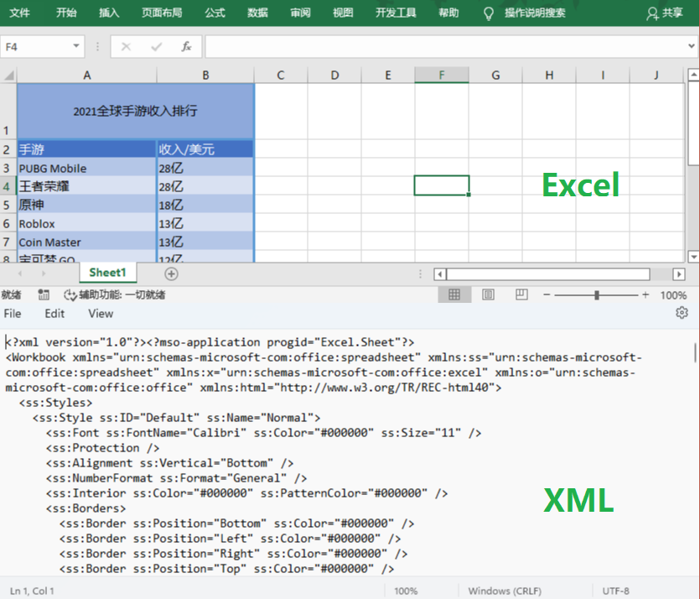The height and width of the screenshot is (599, 700).
Task: Open the 数据 ribbon tab
Action: pos(257,13)
